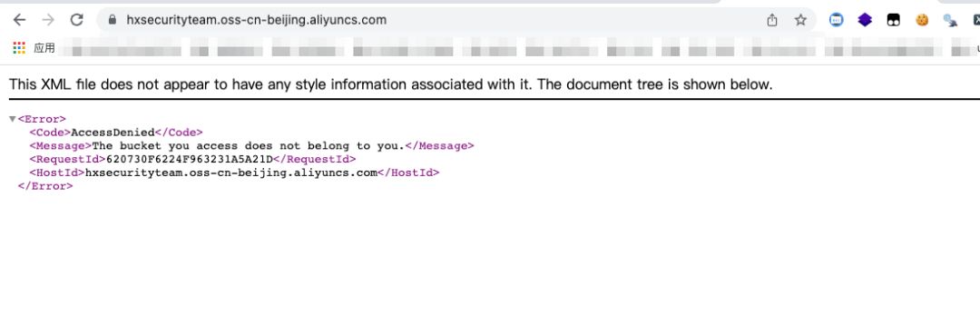
Task: Reload the current page
Action: coord(77,20)
